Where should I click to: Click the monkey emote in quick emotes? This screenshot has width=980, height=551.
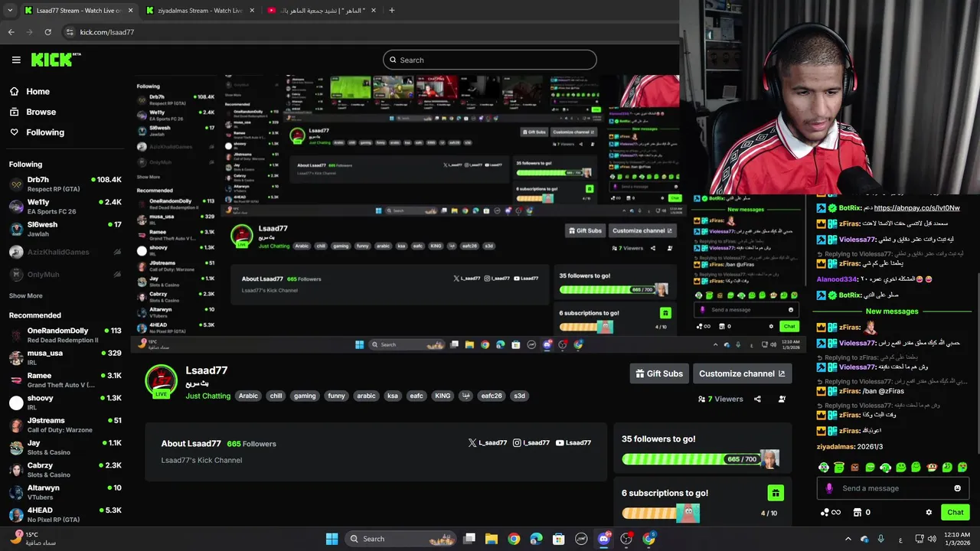click(x=932, y=467)
